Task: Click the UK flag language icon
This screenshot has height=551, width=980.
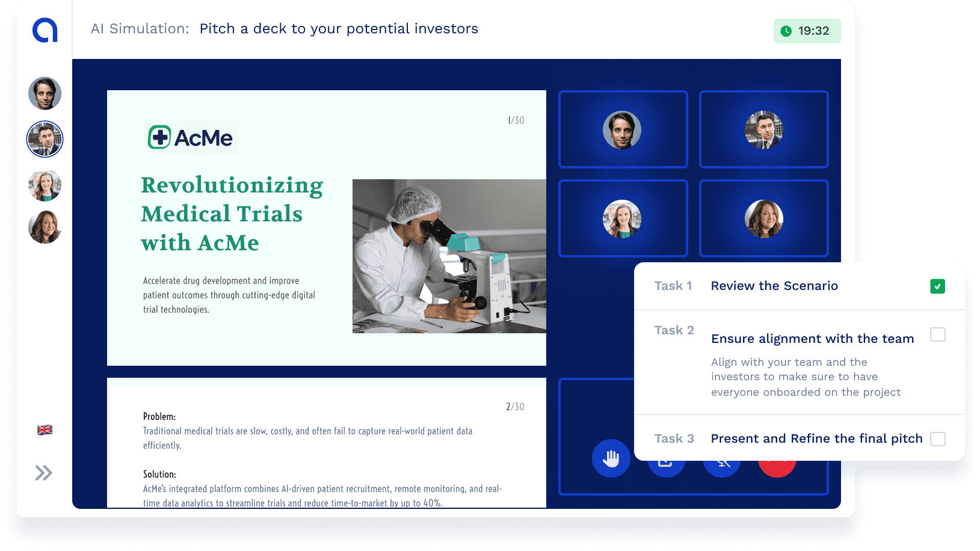Action: tap(45, 430)
